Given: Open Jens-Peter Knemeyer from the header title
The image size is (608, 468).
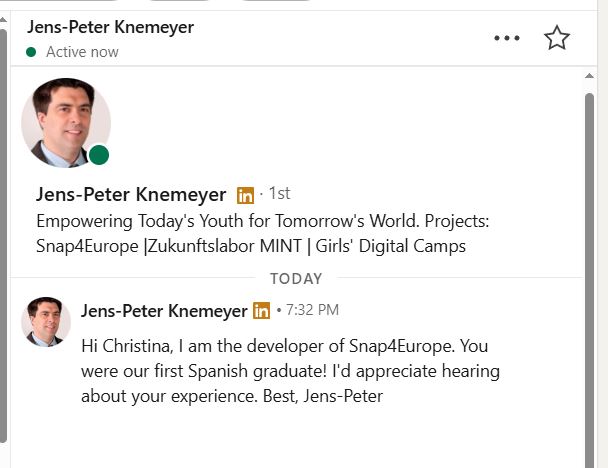Looking at the screenshot, I should tap(110, 28).
